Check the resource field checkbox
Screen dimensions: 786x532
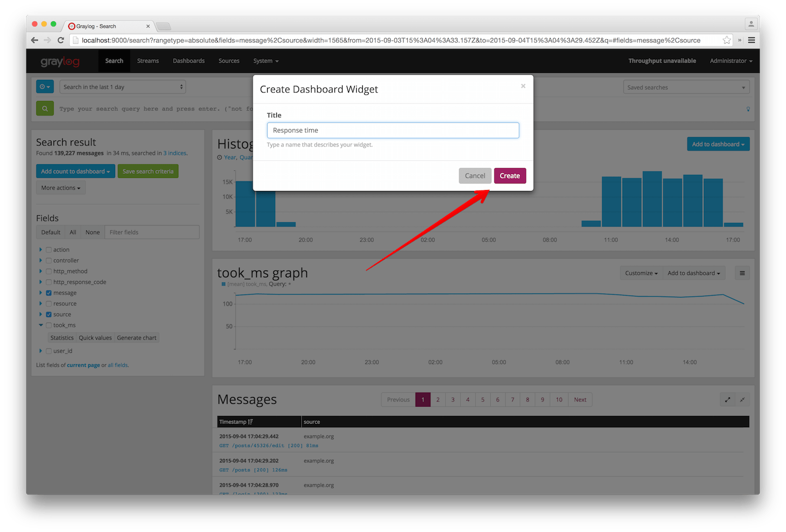coord(49,304)
